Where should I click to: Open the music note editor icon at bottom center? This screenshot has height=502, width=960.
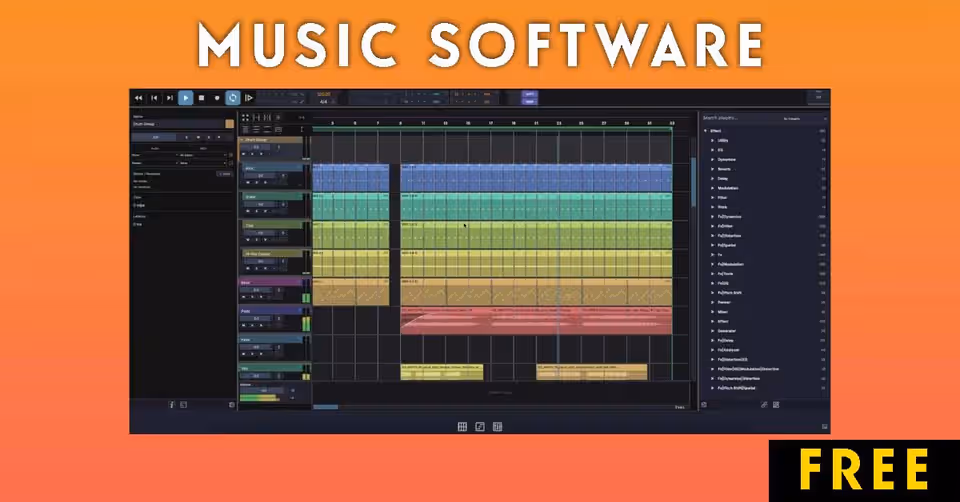(480, 427)
